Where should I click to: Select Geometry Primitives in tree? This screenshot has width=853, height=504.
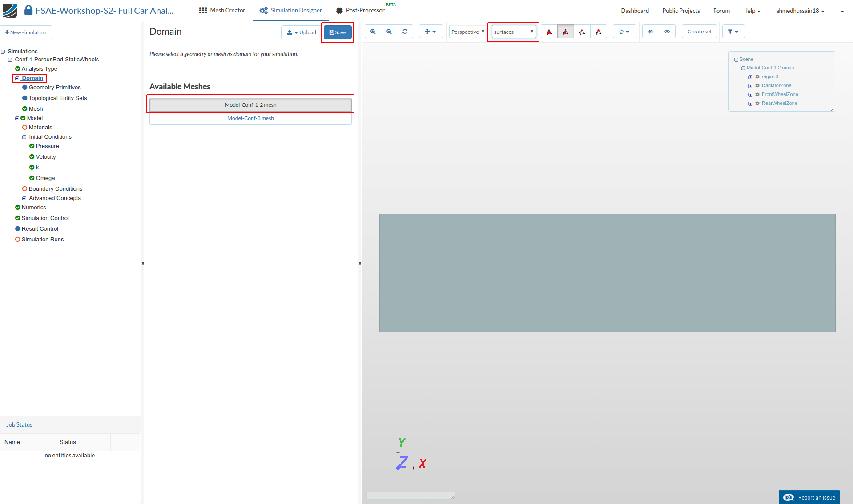tap(55, 88)
